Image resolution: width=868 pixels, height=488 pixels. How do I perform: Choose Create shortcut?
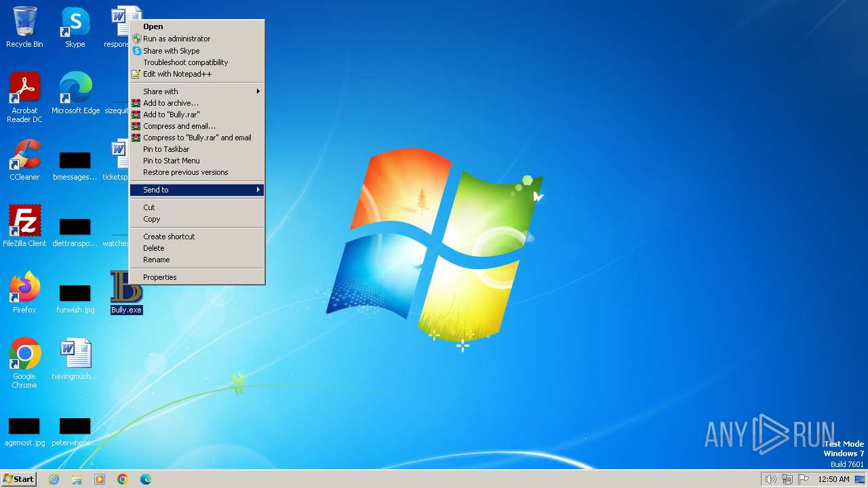point(197,237)
